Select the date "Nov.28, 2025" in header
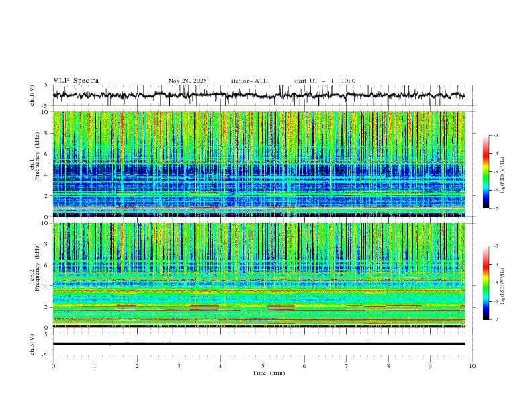The width and height of the screenshot is (532, 411). [x=187, y=81]
